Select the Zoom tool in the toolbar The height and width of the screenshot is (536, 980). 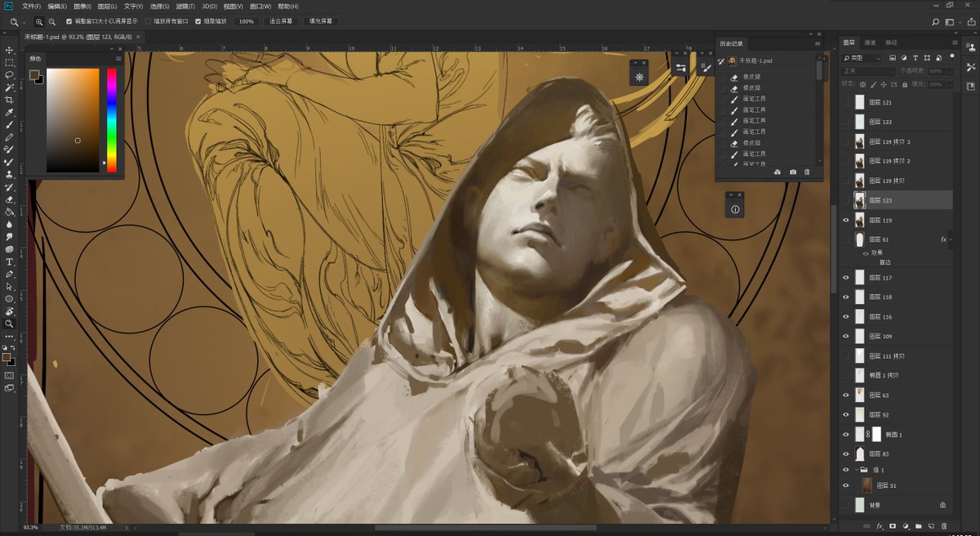point(10,324)
